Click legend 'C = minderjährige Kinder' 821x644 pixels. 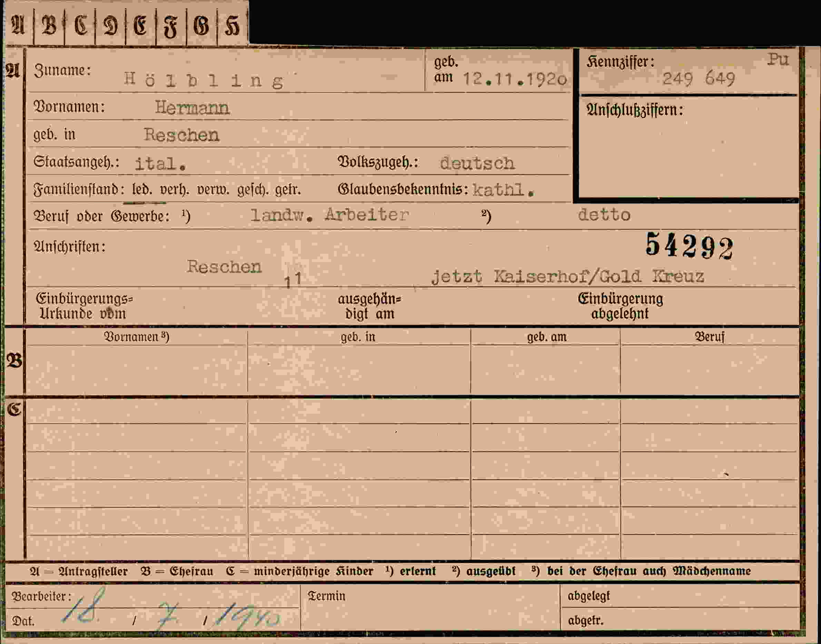point(299,572)
